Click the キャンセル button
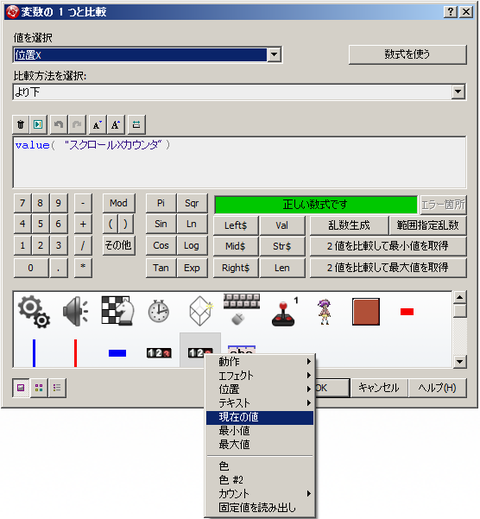480x519 pixels. tap(379, 388)
